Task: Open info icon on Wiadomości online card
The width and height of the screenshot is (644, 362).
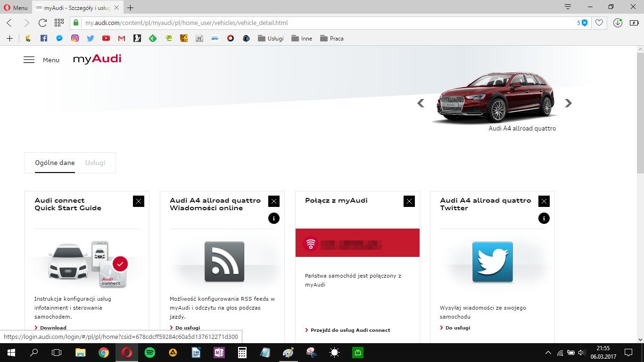Action: [274, 218]
